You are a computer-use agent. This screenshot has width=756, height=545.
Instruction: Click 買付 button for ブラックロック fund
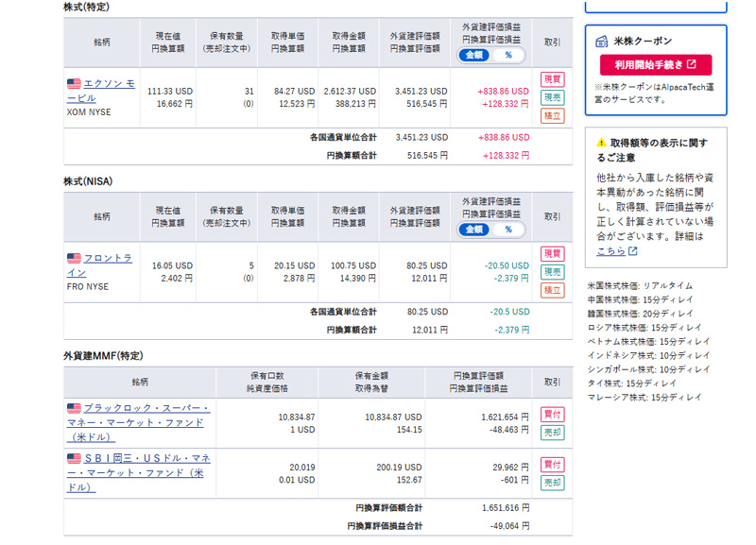[553, 415]
